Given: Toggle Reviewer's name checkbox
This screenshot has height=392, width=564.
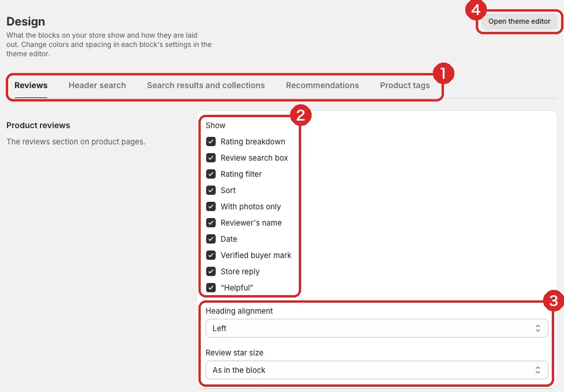Looking at the screenshot, I should (x=211, y=223).
